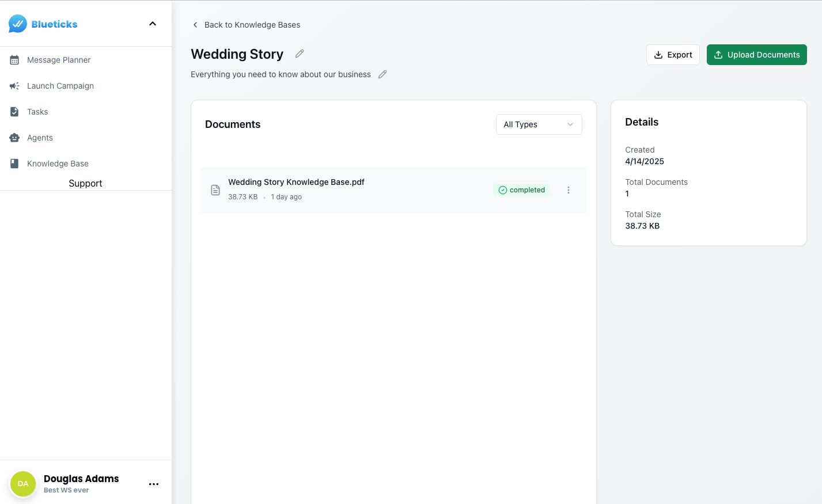Edit the business description using its pencil icon
This screenshot has width=822, height=504.
point(382,74)
